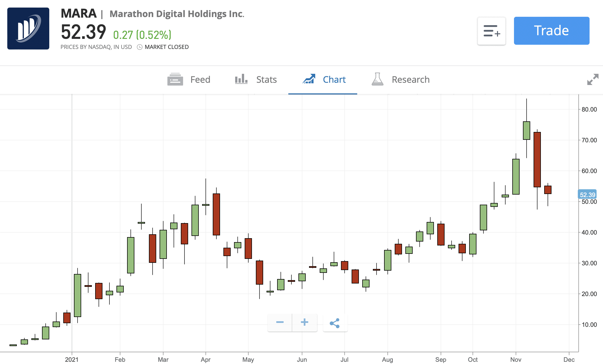Click the Feed newspaper icon
The image size is (603, 364).
click(175, 79)
